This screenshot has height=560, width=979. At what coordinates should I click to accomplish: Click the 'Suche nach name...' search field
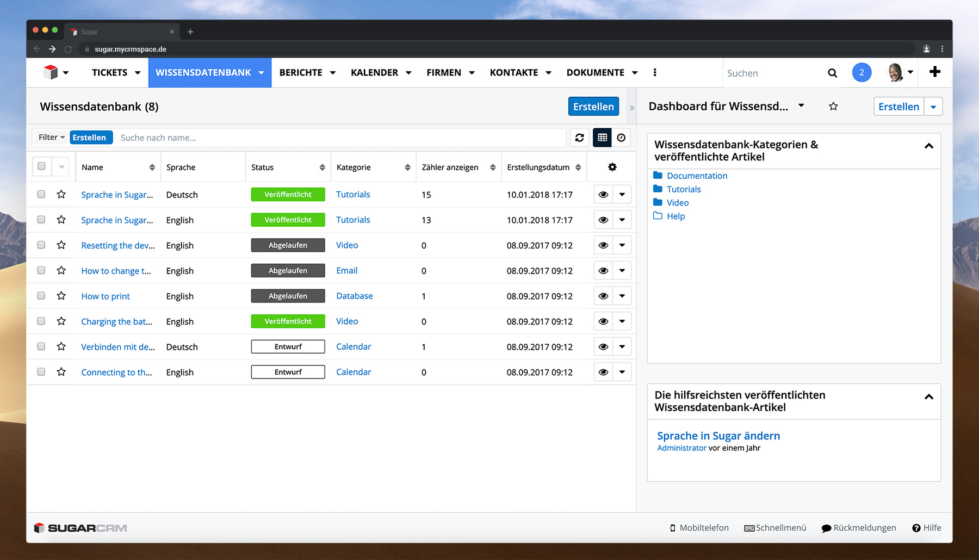(340, 138)
